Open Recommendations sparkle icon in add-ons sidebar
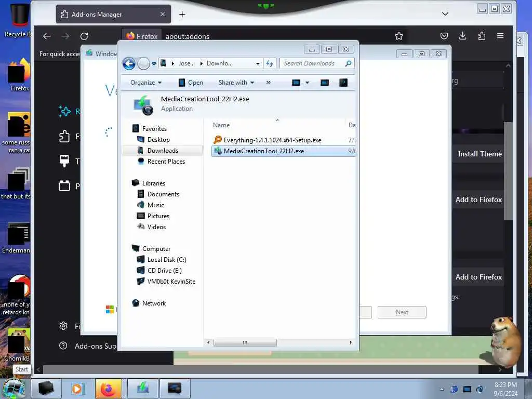Viewport: 532px width, 399px height. (64, 111)
